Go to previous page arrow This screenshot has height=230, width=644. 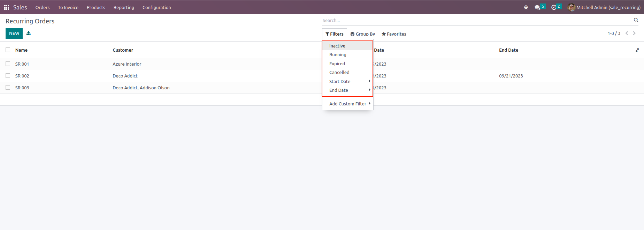tap(627, 33)
